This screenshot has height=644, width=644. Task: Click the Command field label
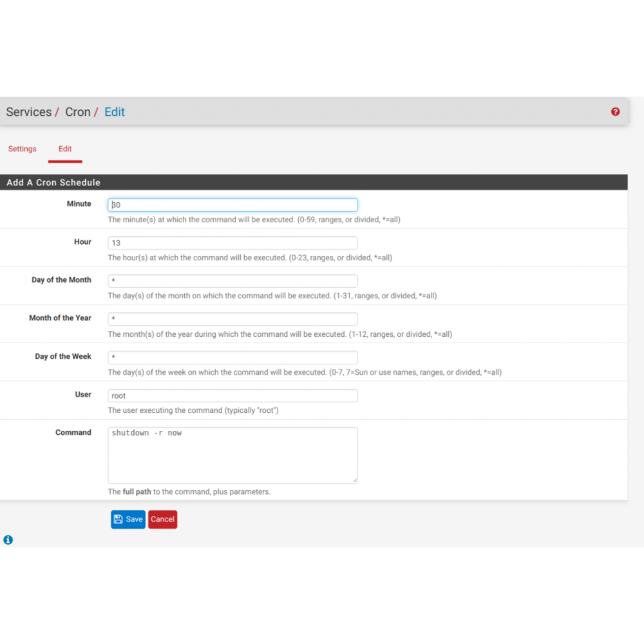(x=73, y=433)
